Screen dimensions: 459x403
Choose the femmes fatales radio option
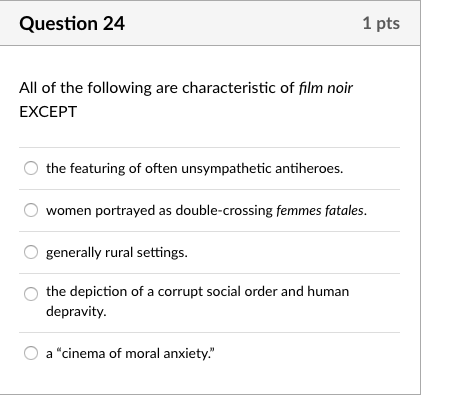31,210
